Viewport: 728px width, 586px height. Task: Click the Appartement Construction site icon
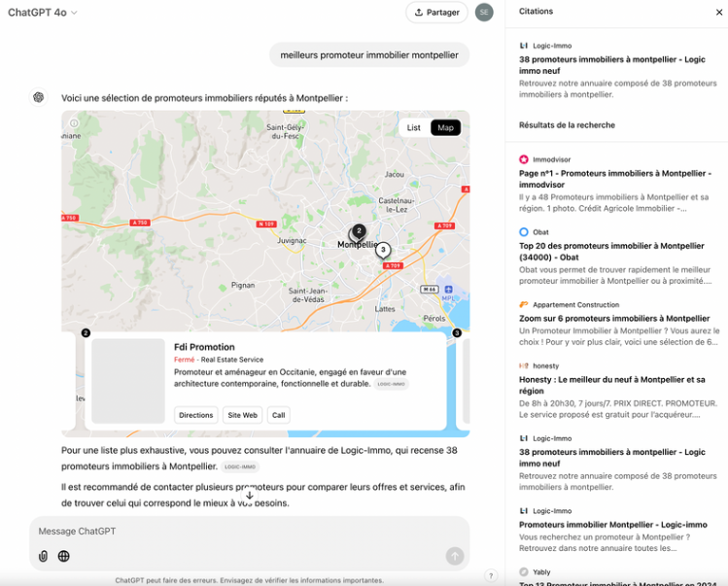click(x=524, y=304)
